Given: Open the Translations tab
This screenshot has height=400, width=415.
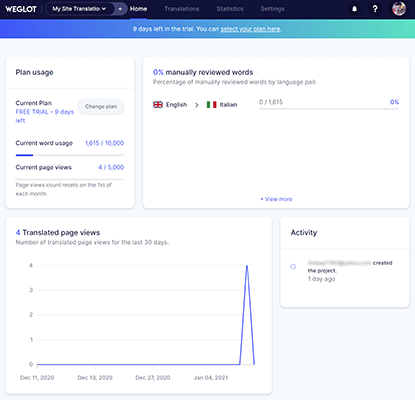Looking at the screenshot, I should coord(182,9).
